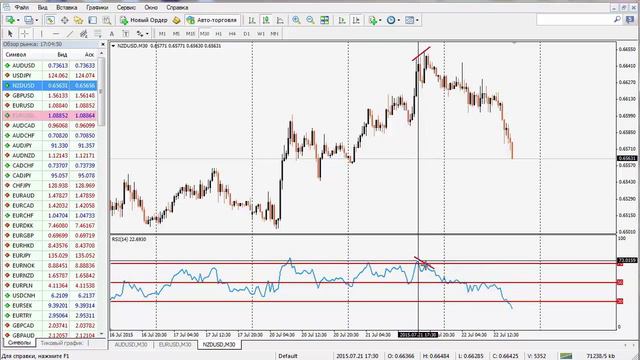This screenshot has width=640, height=360.
Task: Open the Profiles toolbar icon
Action: 29,20
